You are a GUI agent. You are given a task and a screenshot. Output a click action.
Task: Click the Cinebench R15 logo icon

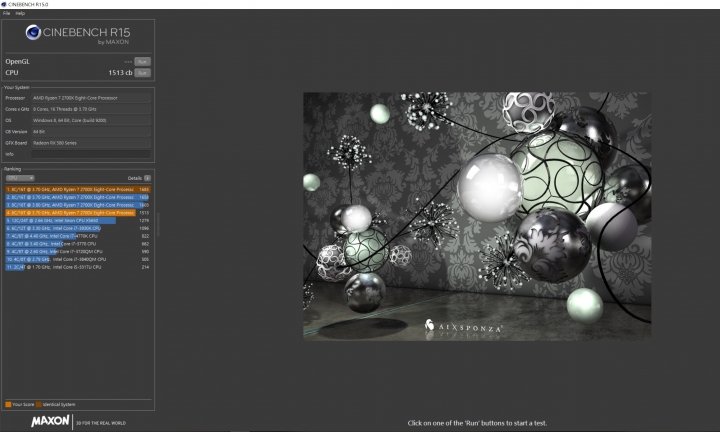(x=33, y=34)
